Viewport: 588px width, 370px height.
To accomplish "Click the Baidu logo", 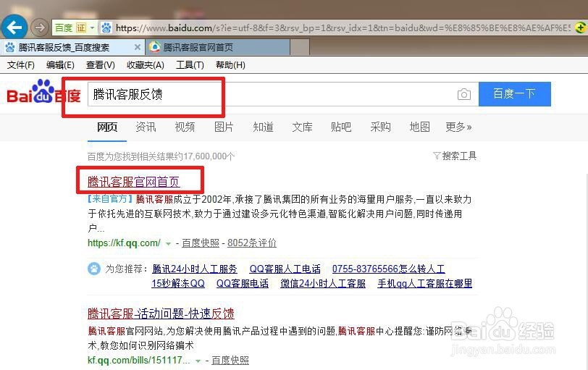I will click(x=44, y=92).
